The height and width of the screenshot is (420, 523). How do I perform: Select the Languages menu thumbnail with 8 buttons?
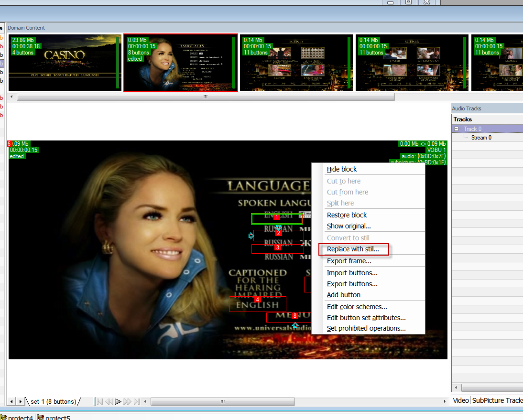point(180,62)
